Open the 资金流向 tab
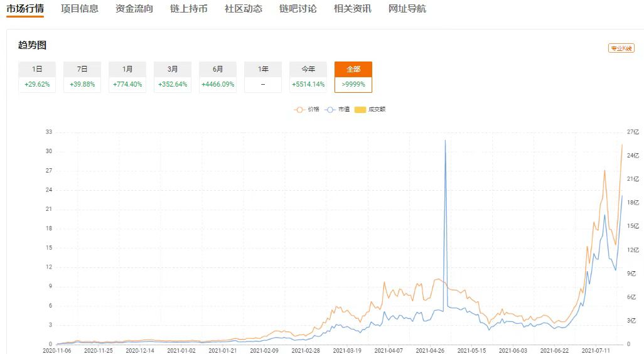The width and height of the screenshot is (644, 354). click(134, 9)
